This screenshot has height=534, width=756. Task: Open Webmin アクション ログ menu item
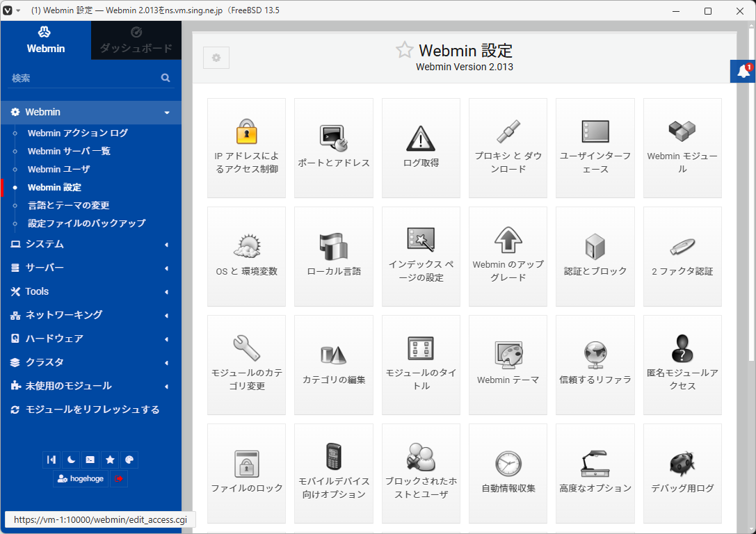tap(78, 133)
